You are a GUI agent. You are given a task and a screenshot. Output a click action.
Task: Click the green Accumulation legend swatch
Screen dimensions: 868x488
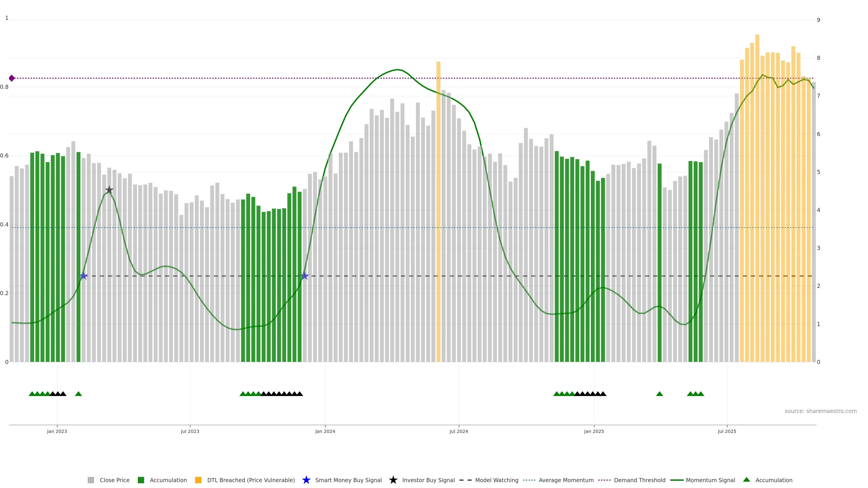(x=141, y=480)
